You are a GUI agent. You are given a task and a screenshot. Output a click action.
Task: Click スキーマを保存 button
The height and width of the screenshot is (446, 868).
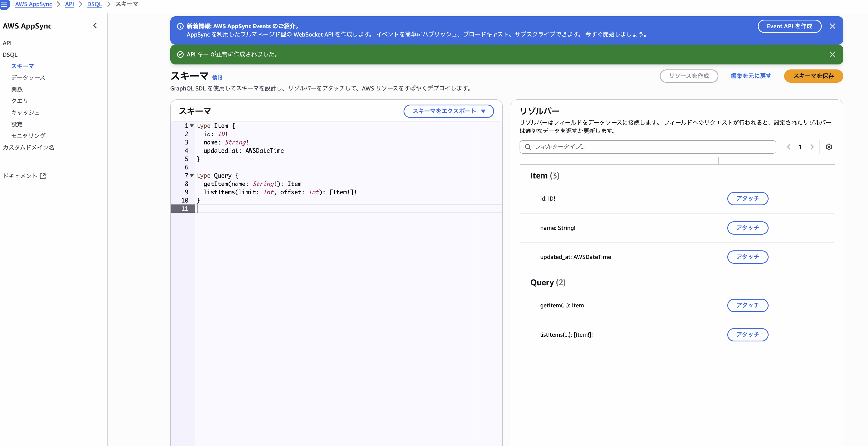813,76
